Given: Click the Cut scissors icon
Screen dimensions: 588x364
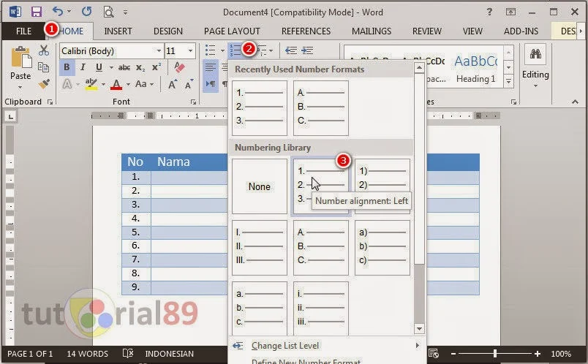Looking at the screenshot, I should click(44, 50).
